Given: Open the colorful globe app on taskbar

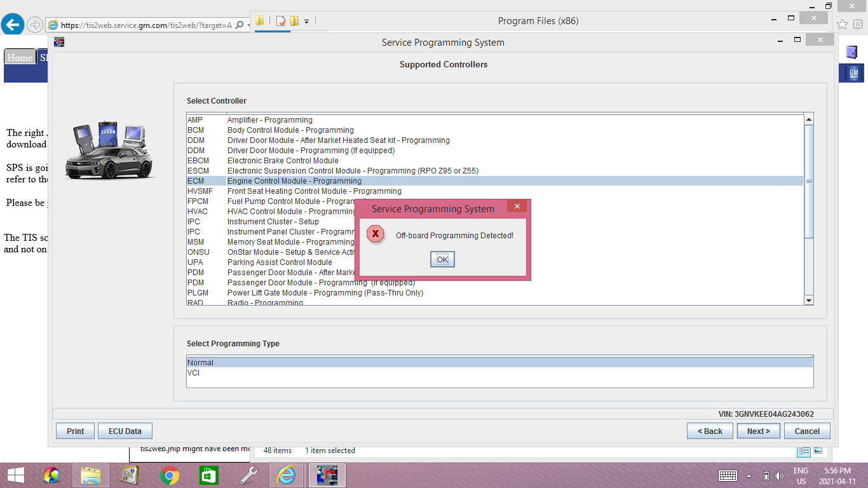Looking at the screenshot, I should (x=52, y=475).
